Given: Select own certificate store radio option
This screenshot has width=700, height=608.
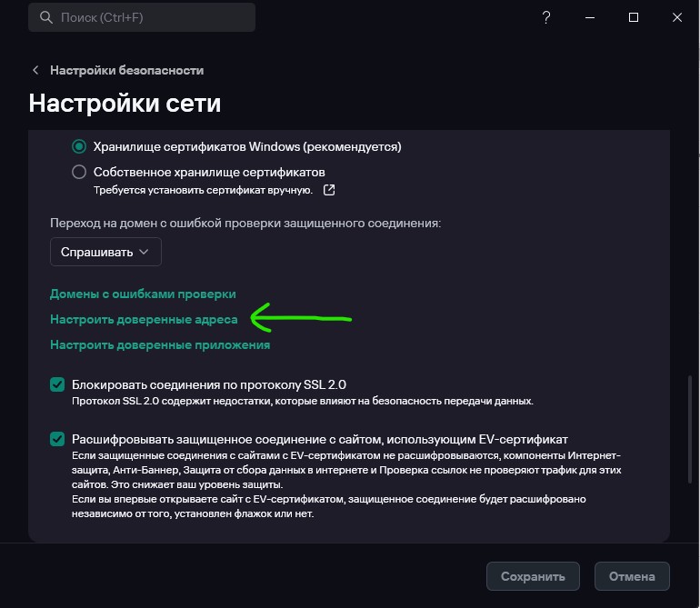Looking at the screenshot, I should click(x=79, y=172).
